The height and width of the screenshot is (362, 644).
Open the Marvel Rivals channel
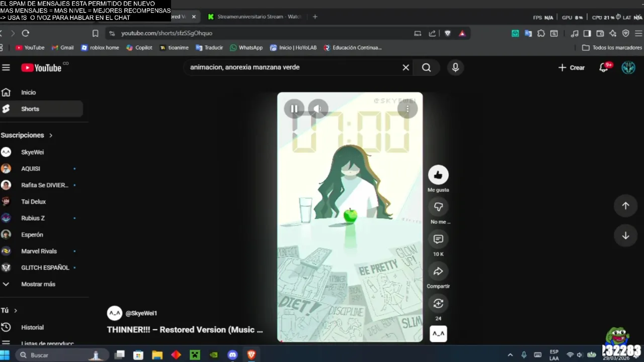(x=41, y=251)
